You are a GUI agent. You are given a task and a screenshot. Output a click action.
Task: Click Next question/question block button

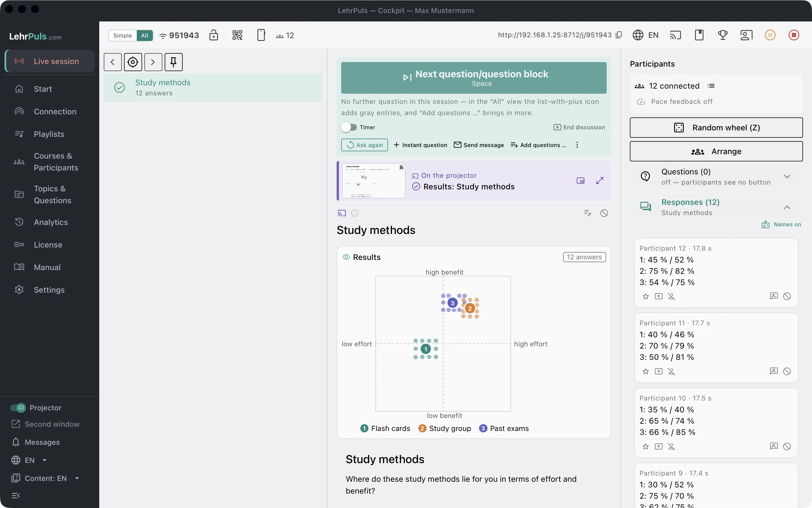474,78
